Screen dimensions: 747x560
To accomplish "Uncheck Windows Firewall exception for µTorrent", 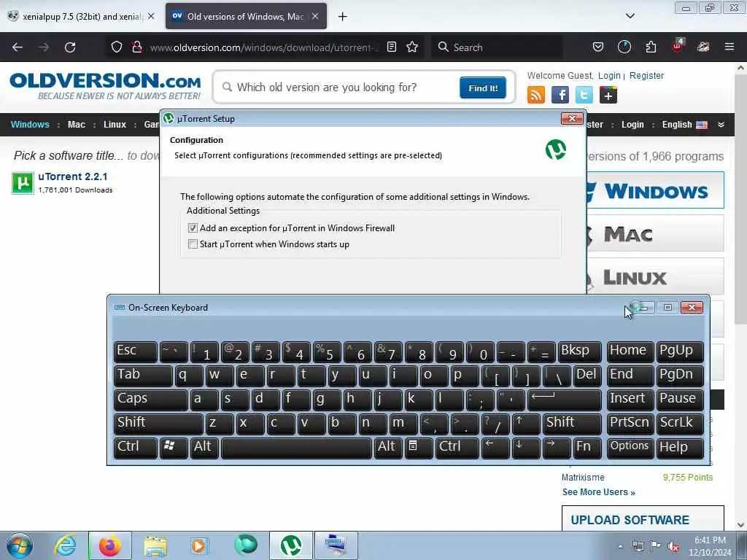I will tap(193, 228).
